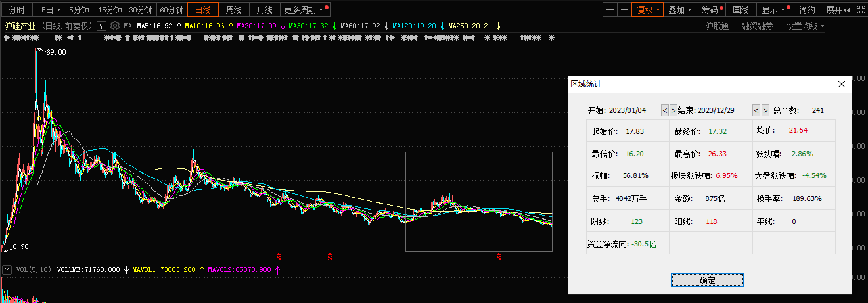The width and height of the screenshot is (868, 303).
Task: Click the 沪硅产业 stock name
Action: pyautogui.click(x=20, y=26)
